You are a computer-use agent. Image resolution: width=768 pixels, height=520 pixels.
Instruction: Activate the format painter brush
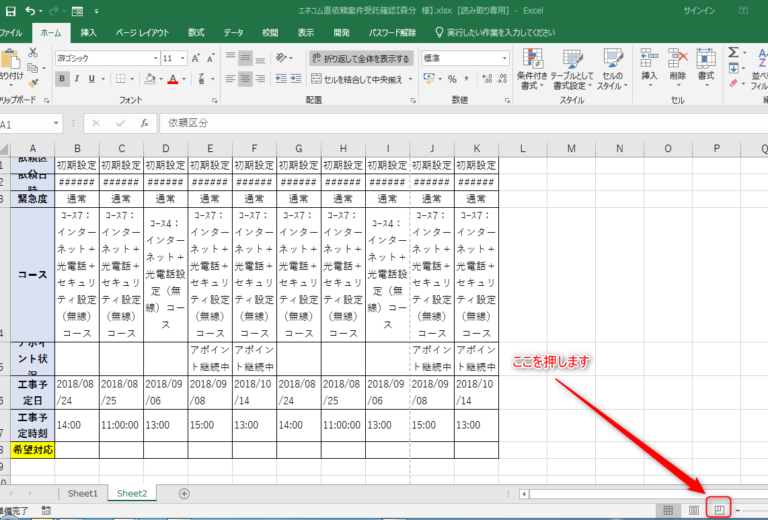click(33, 83)
